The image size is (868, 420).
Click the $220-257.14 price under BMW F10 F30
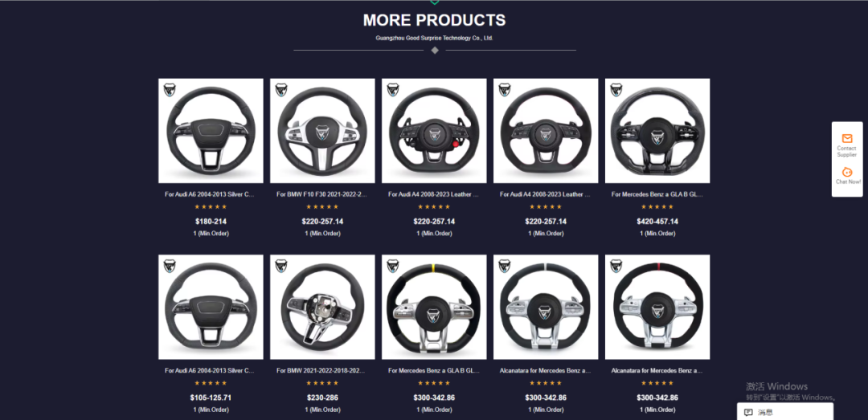[x=323, y=222]
